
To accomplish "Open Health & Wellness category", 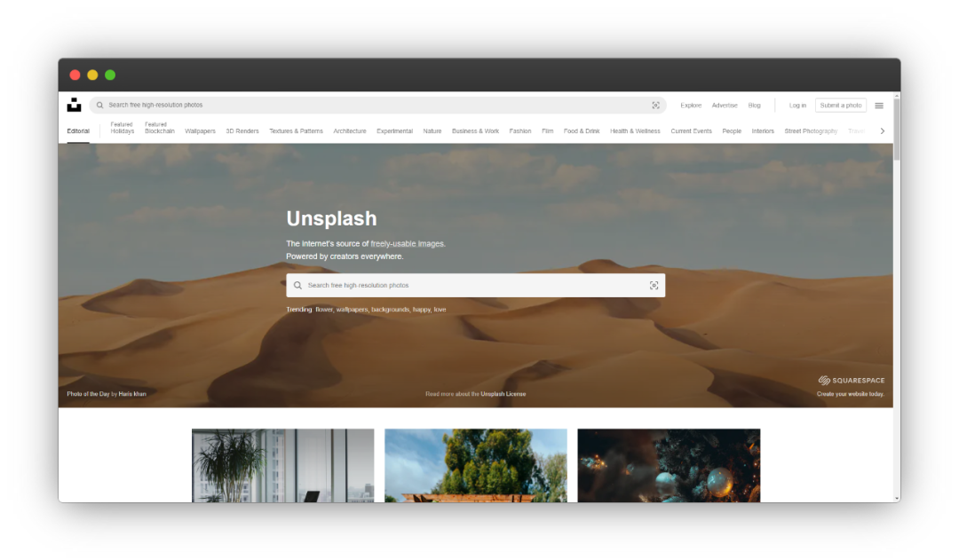I will tap(635, 130).
